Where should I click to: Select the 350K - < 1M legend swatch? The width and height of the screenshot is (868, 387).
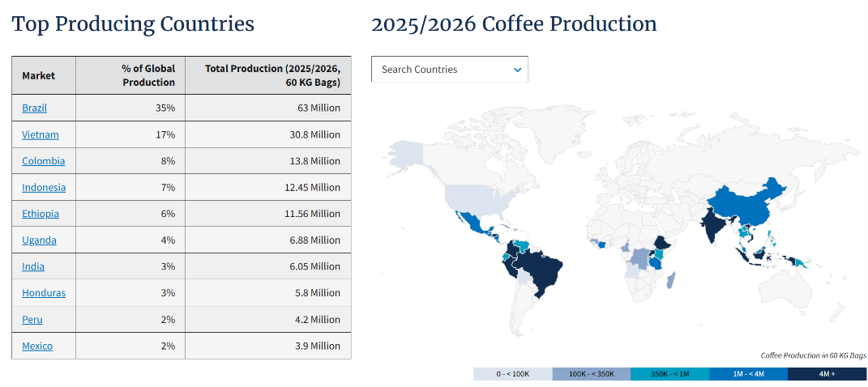(x=669, y=374)
